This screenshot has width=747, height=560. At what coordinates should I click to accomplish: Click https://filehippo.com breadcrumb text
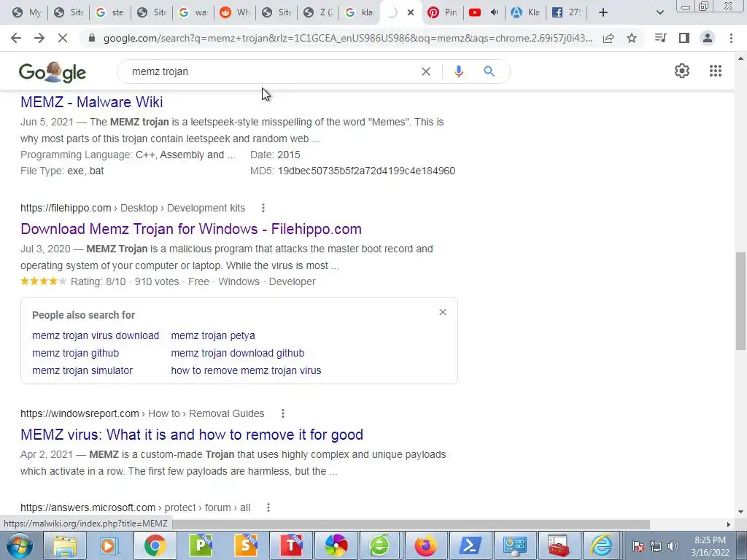(x=66, y=208)
